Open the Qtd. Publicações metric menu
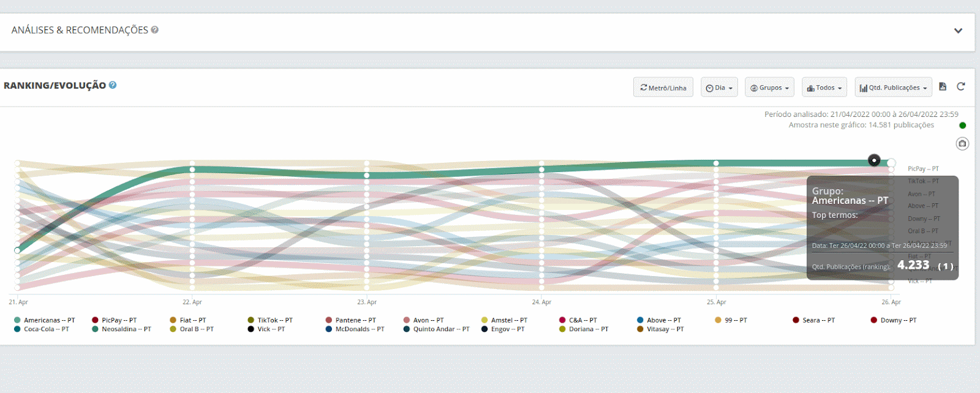Screen dimensions: 980x393 pyautogui.click(x=893, y=88)
